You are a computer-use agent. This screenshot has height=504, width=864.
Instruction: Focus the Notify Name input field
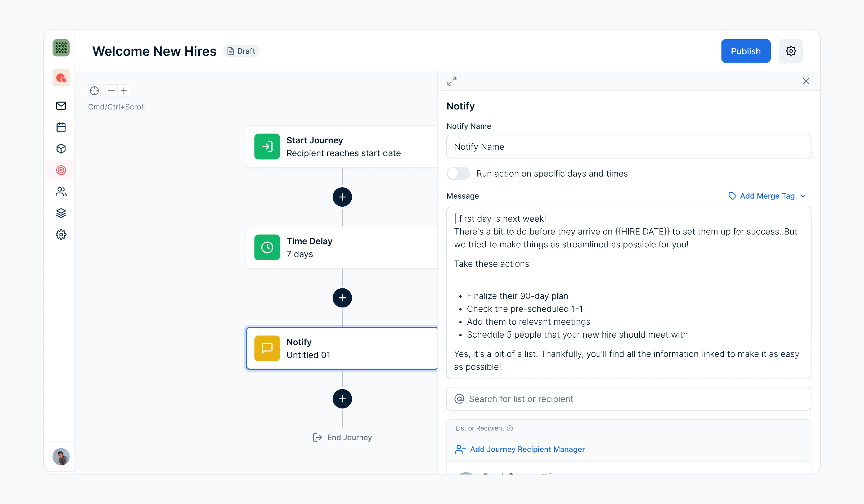pos(628,147)
